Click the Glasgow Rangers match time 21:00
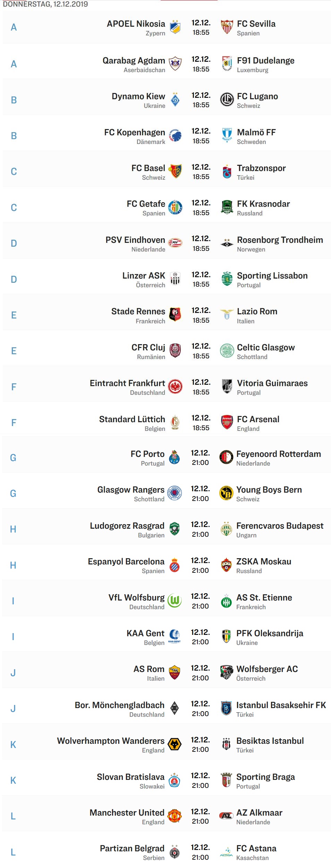The width and height of the screenshot is (331, 868). [201, 499]
